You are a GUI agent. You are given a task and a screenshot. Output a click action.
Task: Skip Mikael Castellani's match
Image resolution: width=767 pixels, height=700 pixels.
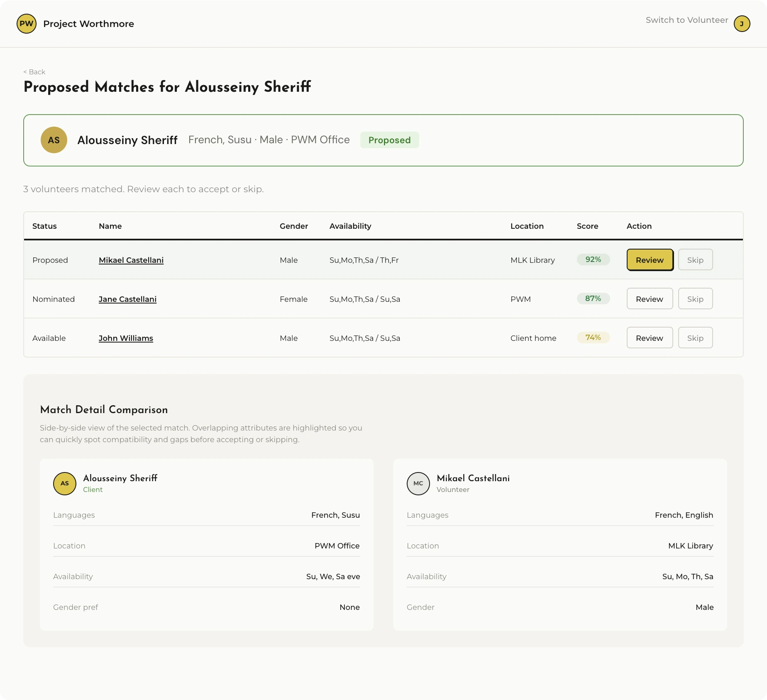[x=695, y=260]
